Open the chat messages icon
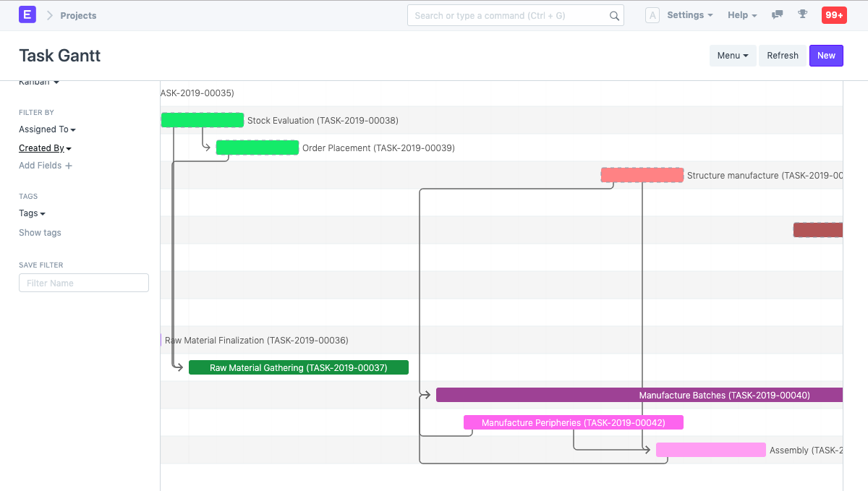 pyautogui.click(x=777, y=14)
